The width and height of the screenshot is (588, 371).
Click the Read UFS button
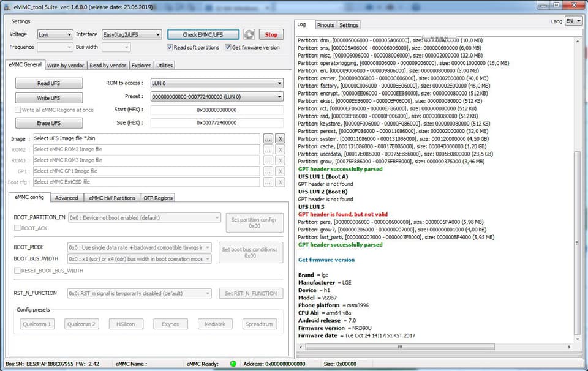coord(49,83)
